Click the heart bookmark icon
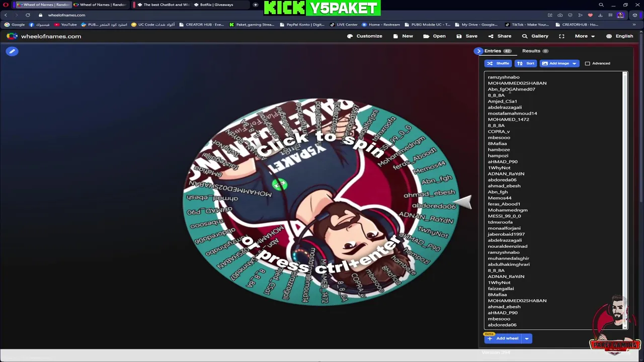Screen dimensions: 644x362 [590, 15]
